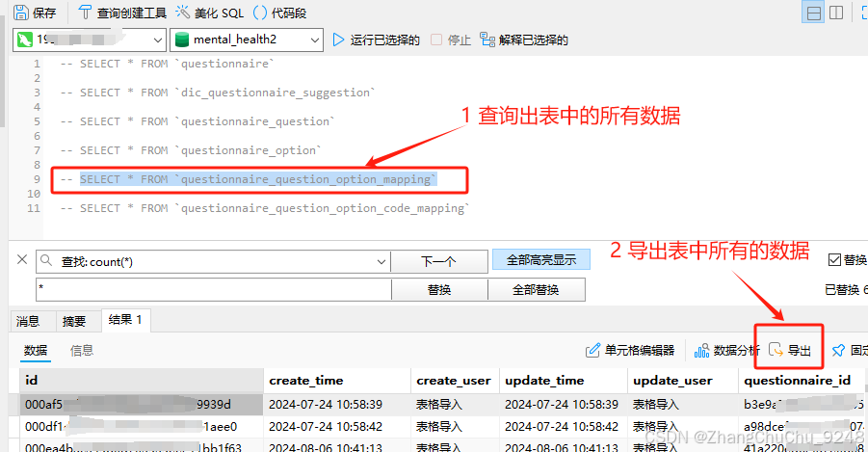
Task: Click Explain Selected (解释已选择的)
Action: [524, 40]
